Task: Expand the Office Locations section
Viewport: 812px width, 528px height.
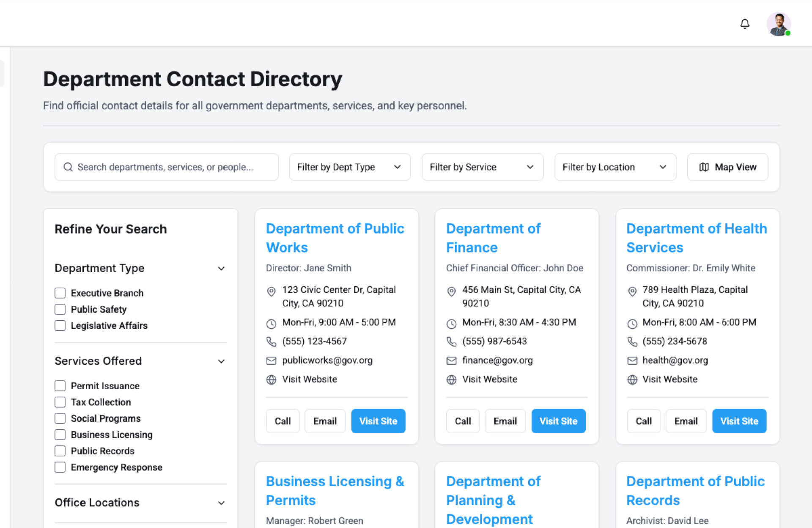Action: (x=221, y=503)
